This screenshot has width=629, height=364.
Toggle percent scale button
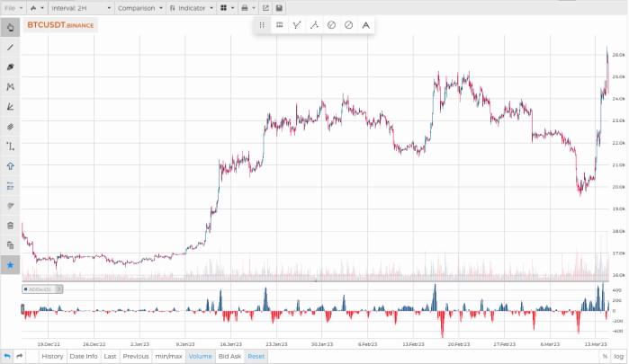605,357
